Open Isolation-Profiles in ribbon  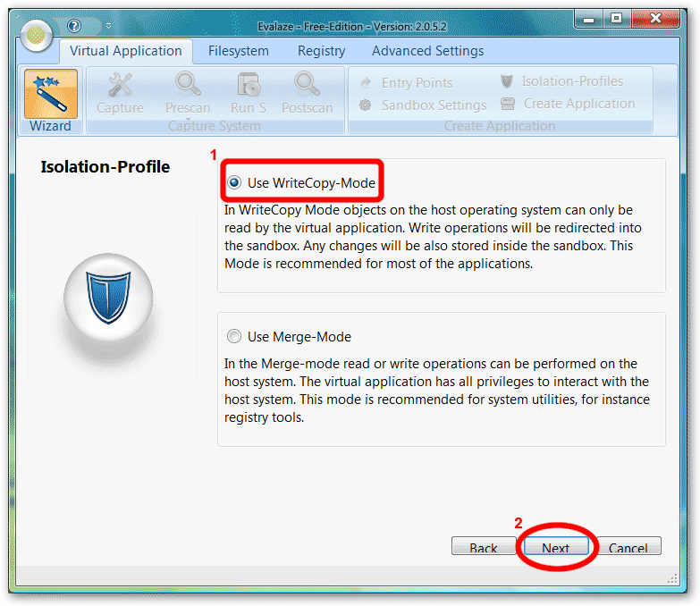[561, 81]
